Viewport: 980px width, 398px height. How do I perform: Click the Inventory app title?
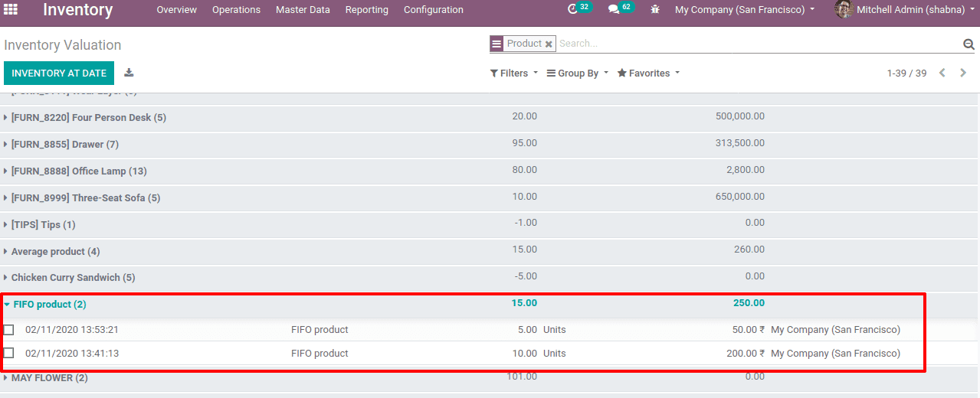77,10
